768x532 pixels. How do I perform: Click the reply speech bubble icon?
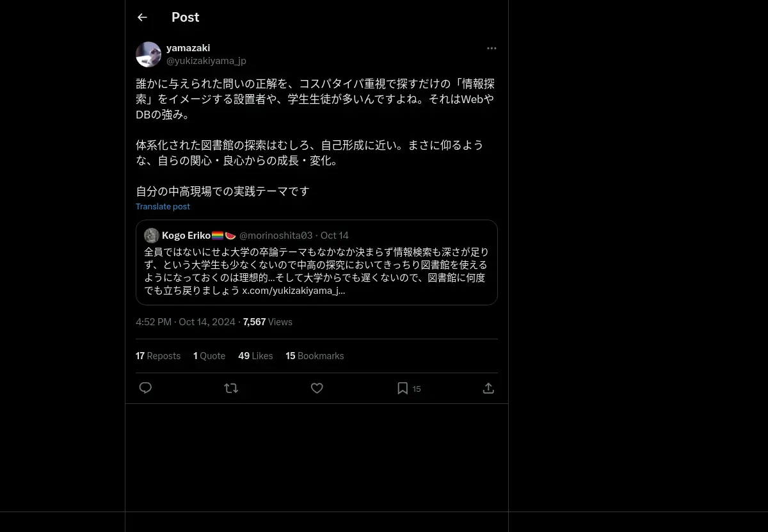tap(145, 388)
